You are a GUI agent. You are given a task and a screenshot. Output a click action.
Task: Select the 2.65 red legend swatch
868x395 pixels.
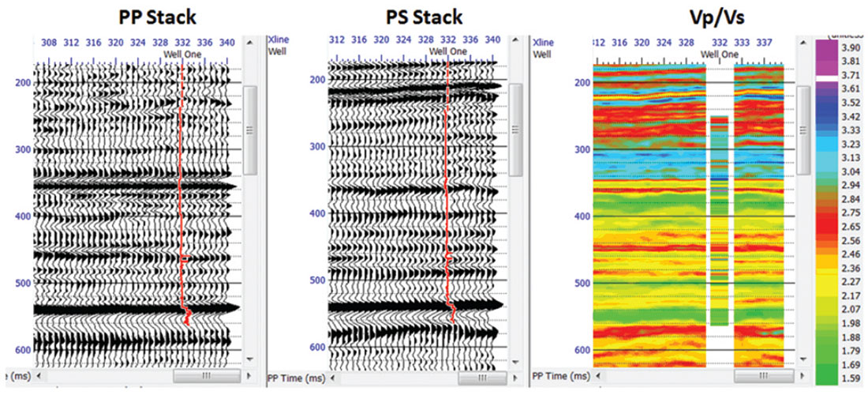coord(825,227)
